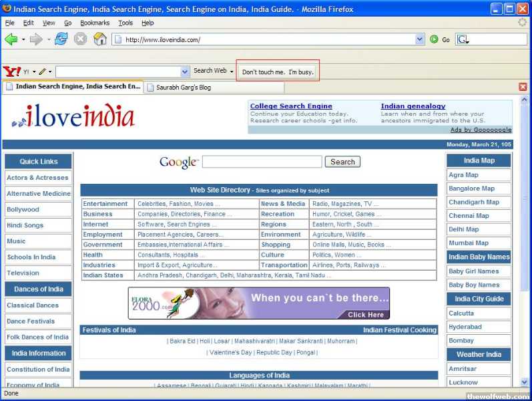The width and height of the screenshot is (532, 401).
Task: Open the View menu
Action: (x=49, y=23)
